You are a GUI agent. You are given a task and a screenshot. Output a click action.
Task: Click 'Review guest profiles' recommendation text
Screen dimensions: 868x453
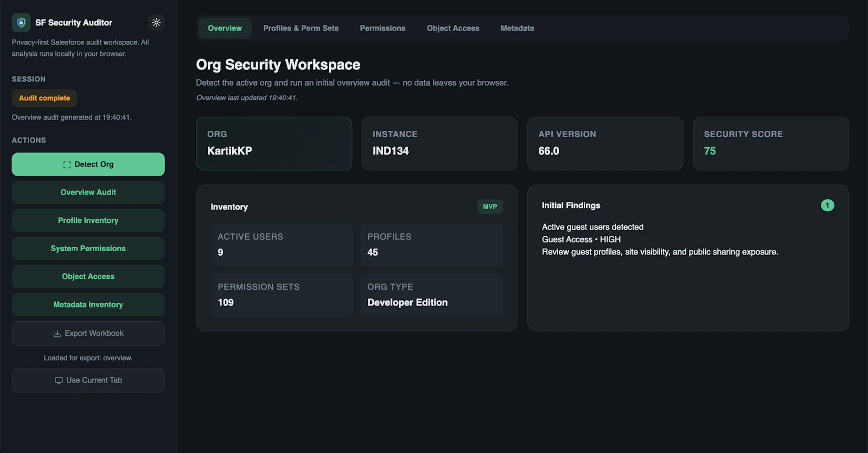[x=660, y=252]
